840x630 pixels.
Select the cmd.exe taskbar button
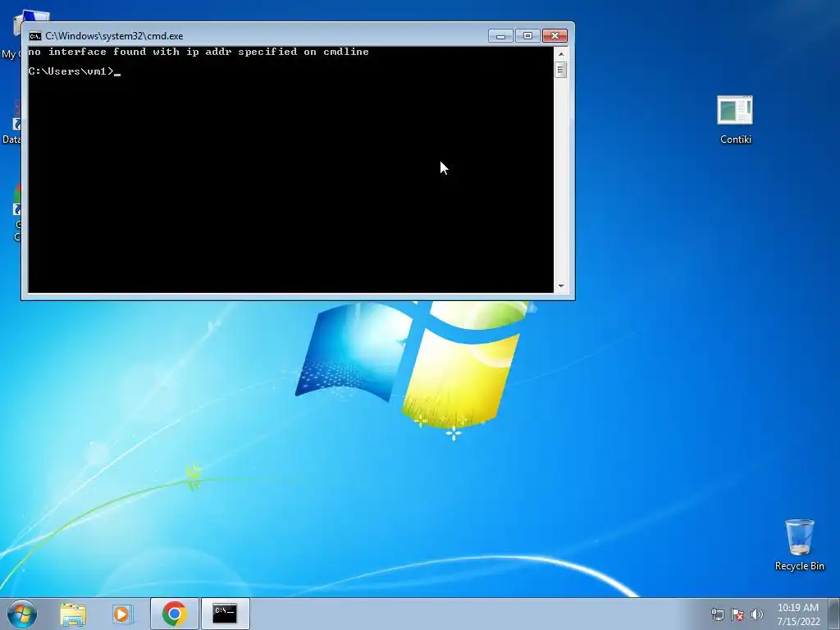[x=225, y=614]
